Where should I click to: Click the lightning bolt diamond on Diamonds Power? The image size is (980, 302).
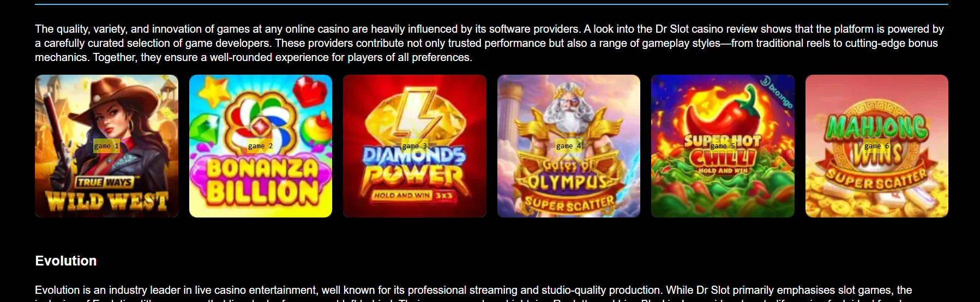tap(414, 114)
